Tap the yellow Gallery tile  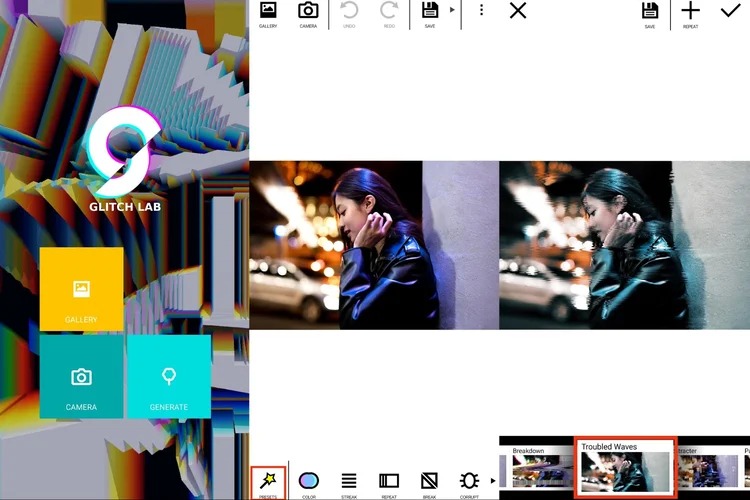[x=81, y=289]
